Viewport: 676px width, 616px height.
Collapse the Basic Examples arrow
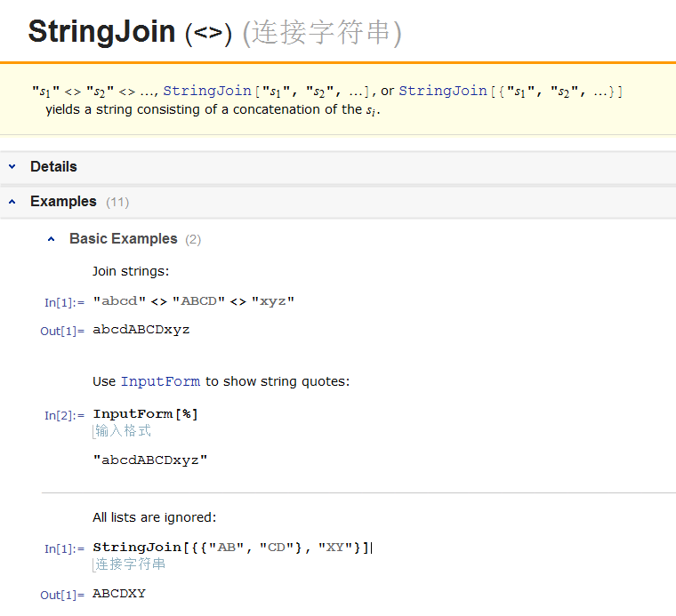pyautogui.click(x=51, y=239)
